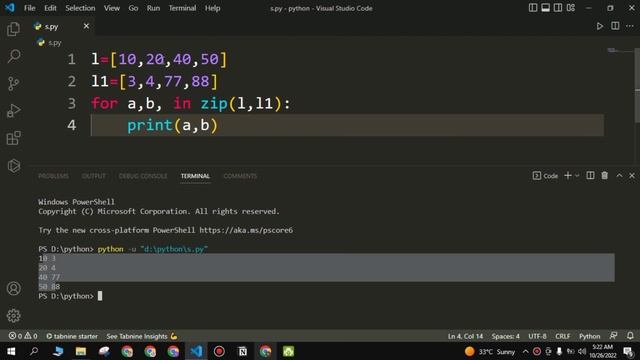Change line endings via CRLF
640x360 pixels.
562,336
